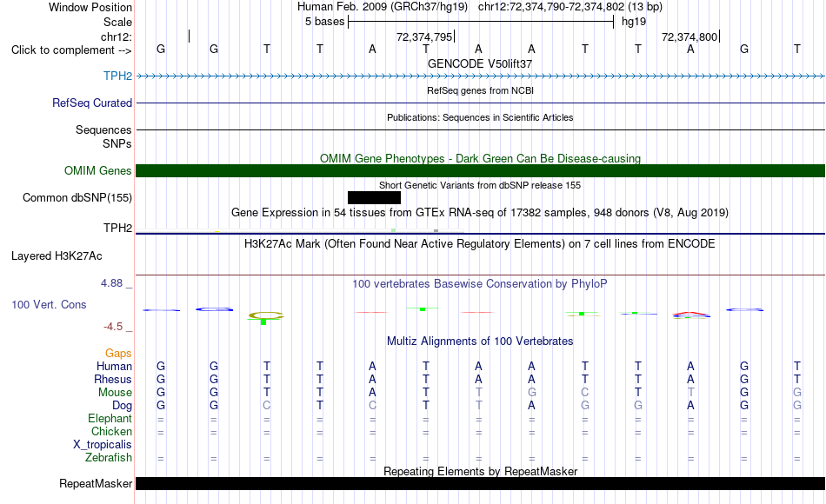
Task: Click the black dbSNP variant block
Action: (x=374, y=197)
